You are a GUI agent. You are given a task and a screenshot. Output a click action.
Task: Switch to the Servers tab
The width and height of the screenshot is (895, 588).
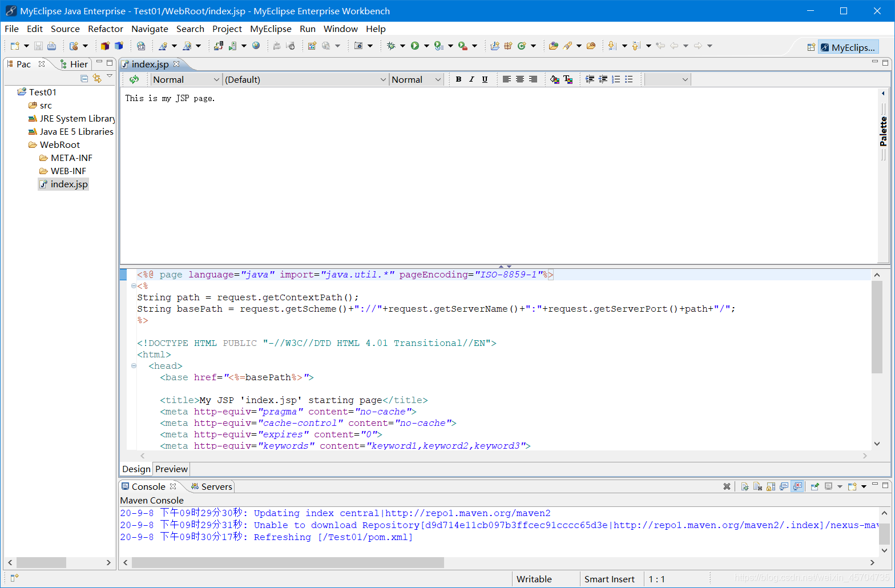coord(211,486)
